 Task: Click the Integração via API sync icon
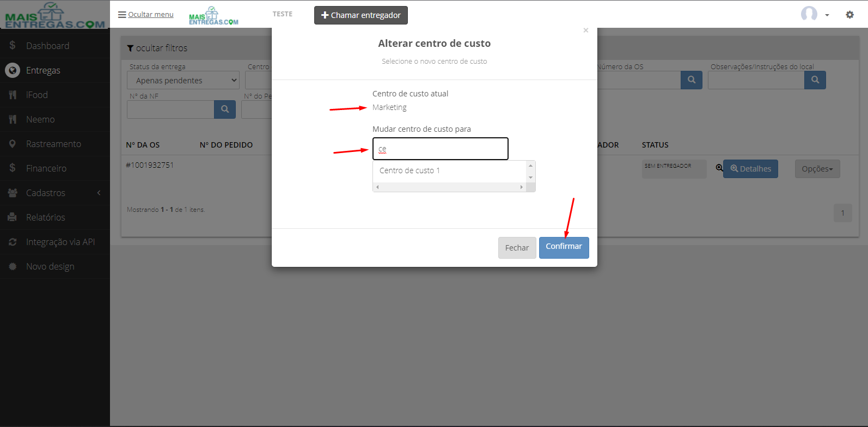tap(13, 242)
